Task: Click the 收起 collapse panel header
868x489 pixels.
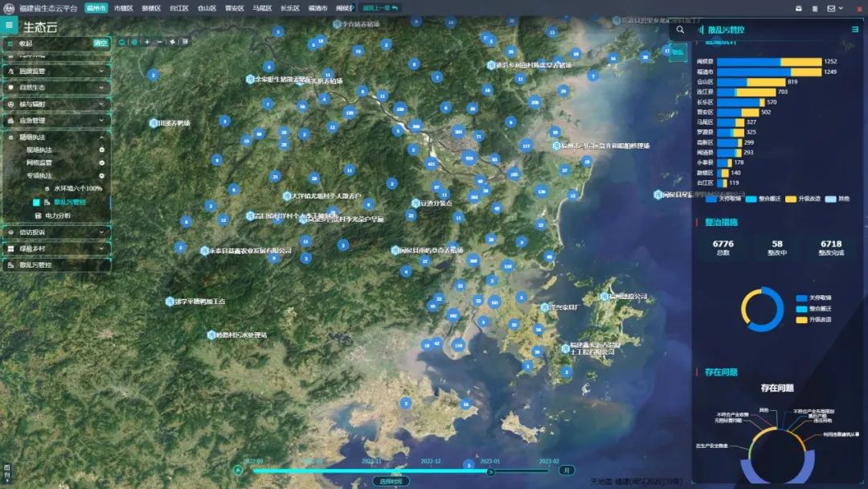Action: tap(56, 43)
